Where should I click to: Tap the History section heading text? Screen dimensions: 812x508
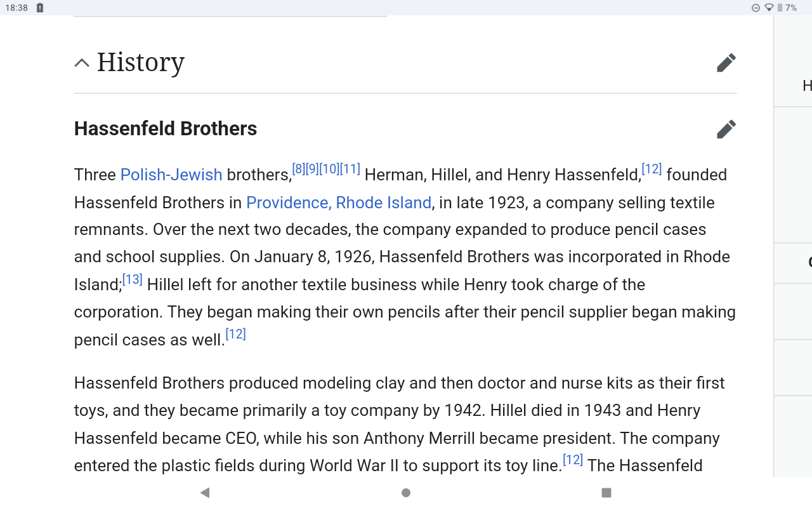click(141, 62)
